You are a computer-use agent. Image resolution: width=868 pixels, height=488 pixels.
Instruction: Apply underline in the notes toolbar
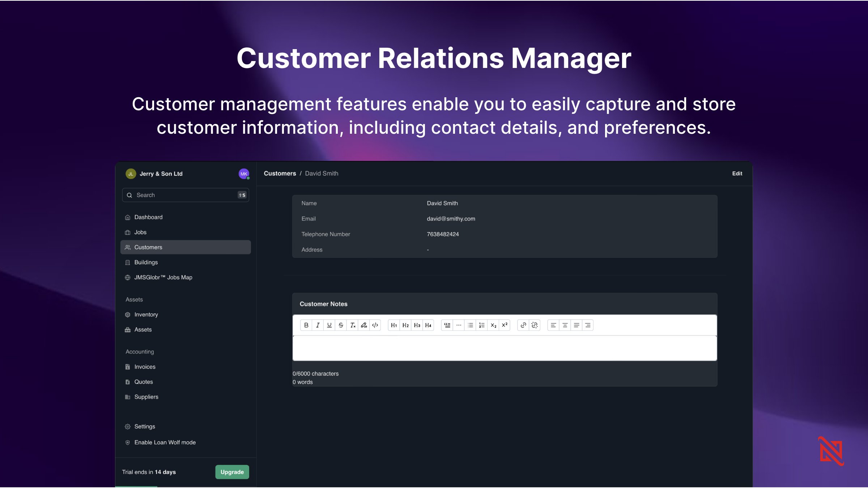pos(329,325)
